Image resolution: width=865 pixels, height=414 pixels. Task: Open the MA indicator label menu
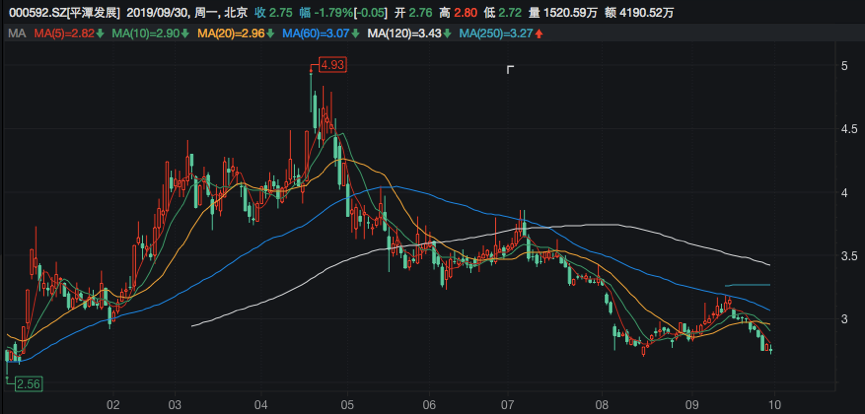pos(15,35)
